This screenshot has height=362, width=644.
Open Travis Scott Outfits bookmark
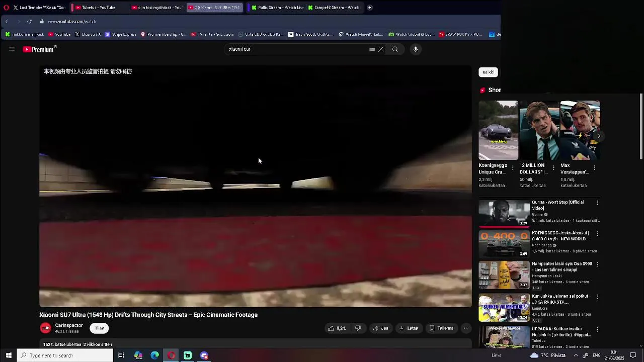point(310,34)
